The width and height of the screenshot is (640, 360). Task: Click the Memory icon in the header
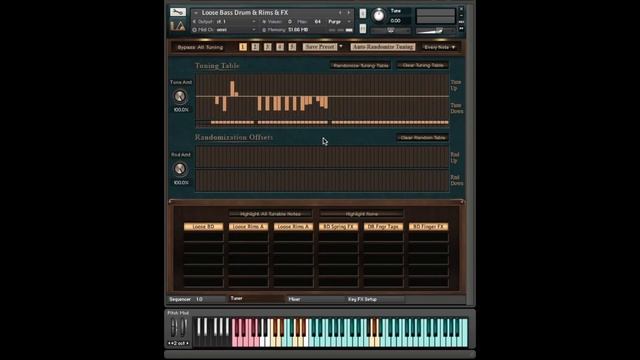(x=264, y=30)
